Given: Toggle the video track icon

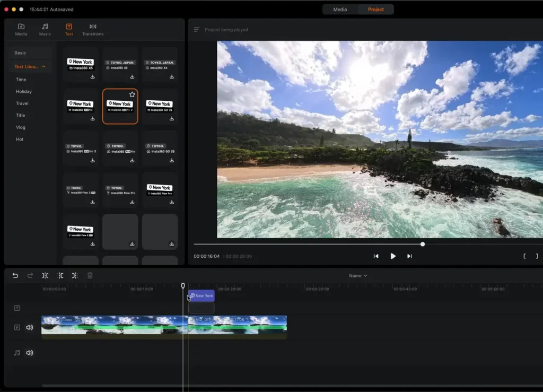Looking at the screenshot, I should tap(17, 327).
